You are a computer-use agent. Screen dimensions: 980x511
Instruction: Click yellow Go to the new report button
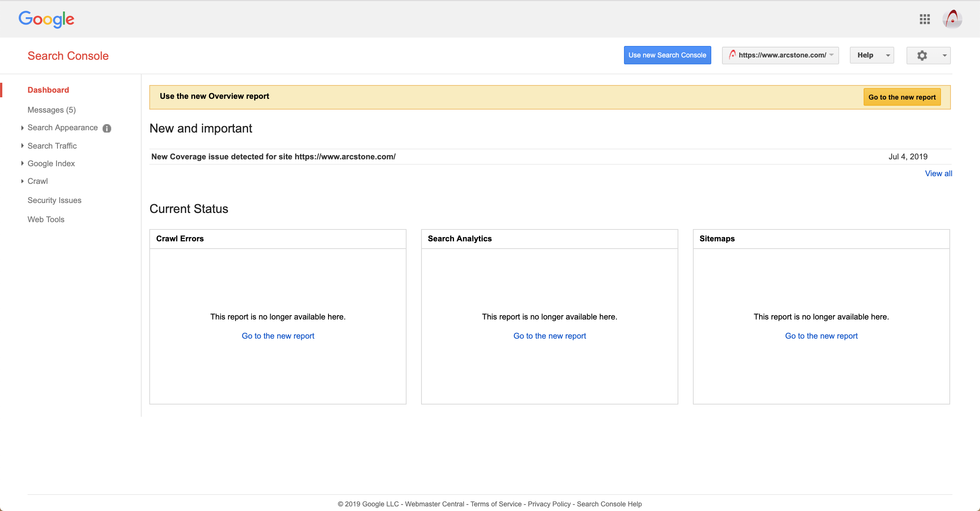point(902,97)
